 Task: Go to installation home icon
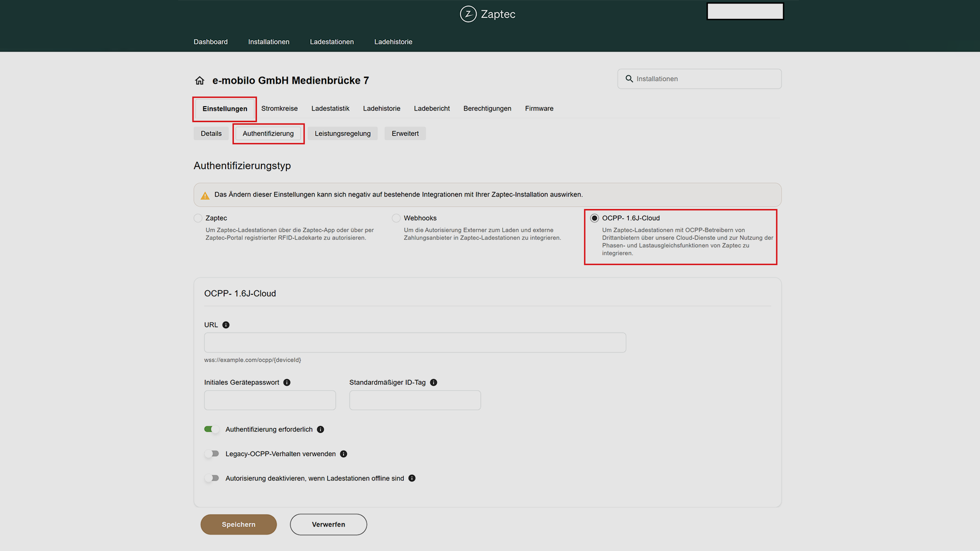tap(200, 81)
